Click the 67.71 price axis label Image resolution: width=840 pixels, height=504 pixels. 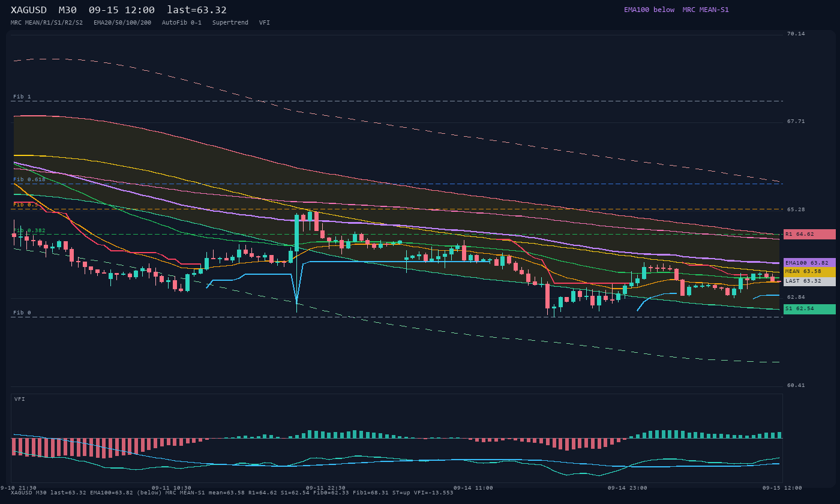[x=796, y=122]
